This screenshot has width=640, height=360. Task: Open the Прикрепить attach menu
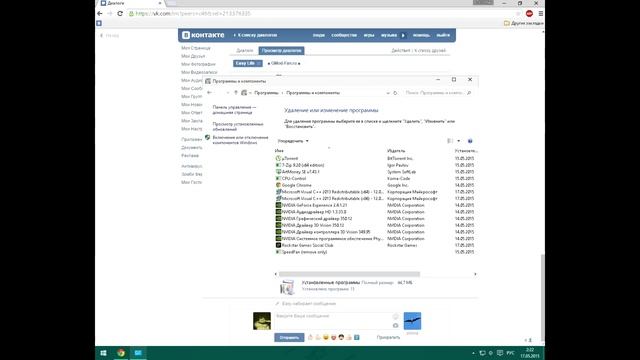click(388, 337)
